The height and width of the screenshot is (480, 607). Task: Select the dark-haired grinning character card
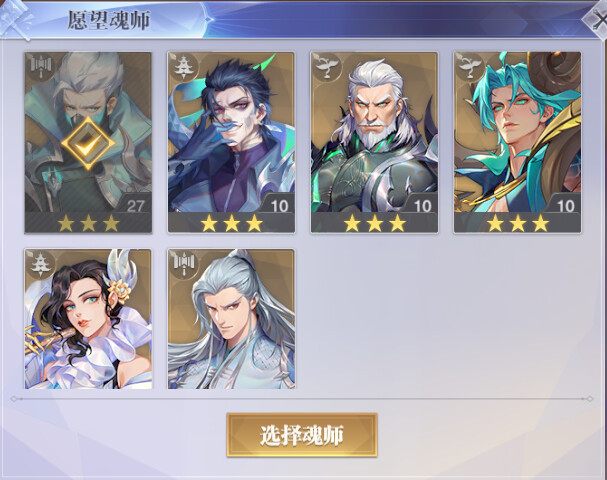[231, 142]
